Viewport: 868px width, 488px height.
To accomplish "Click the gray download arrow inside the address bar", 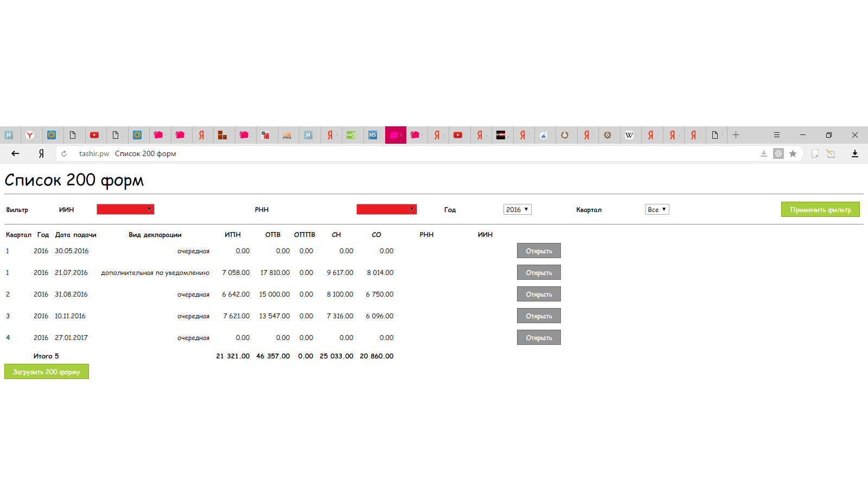I will click(764, 153).
